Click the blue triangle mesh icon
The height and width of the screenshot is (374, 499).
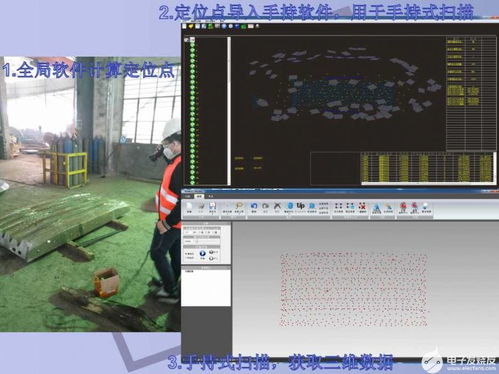(377, 207)
